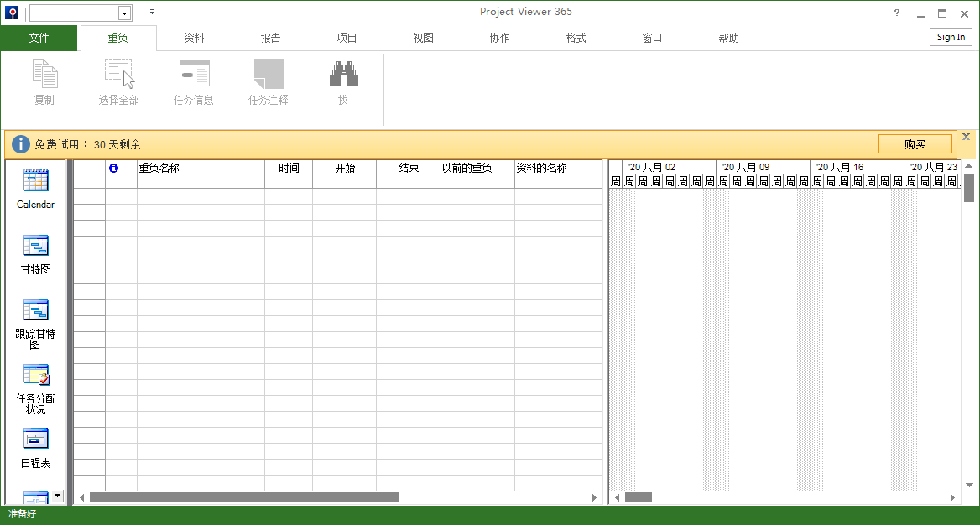This screenshot has height=525, width=980.
Task: Click the '20 八月 23 week header
Action: click(932, 167)
